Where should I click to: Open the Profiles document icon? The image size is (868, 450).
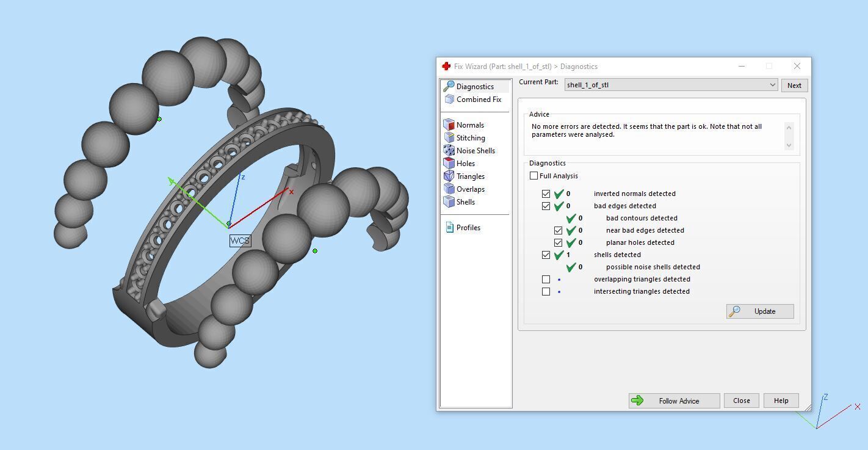pyautogui.click(x=449, y=227)
